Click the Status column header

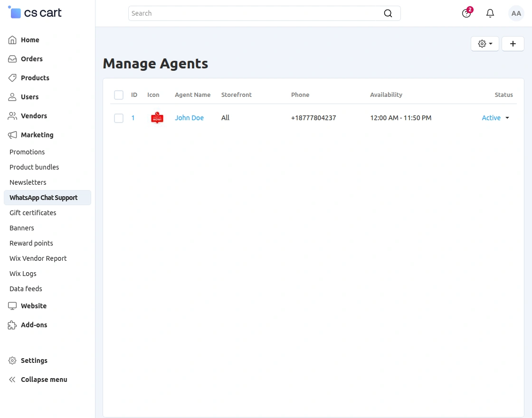click(x=503, y=95)
